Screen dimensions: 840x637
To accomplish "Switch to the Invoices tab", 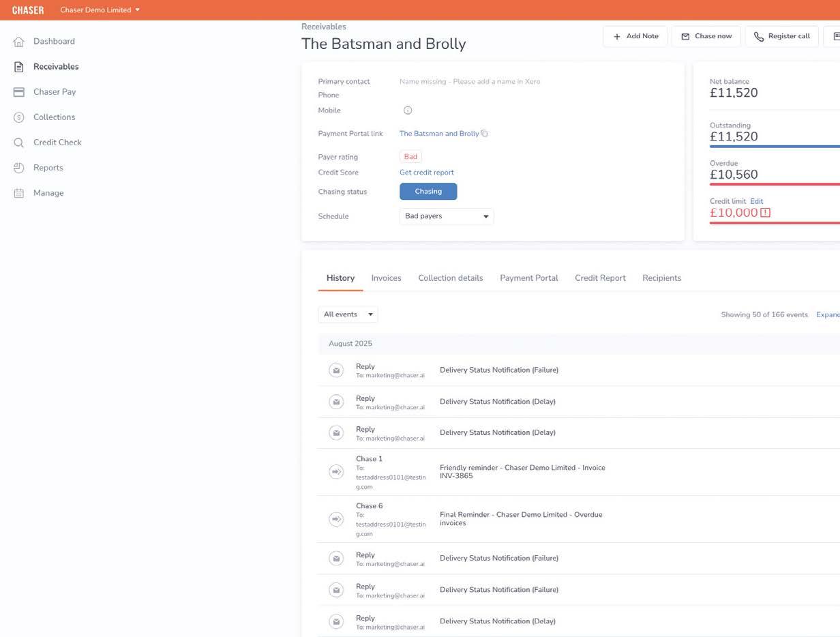I will (386, 278).
